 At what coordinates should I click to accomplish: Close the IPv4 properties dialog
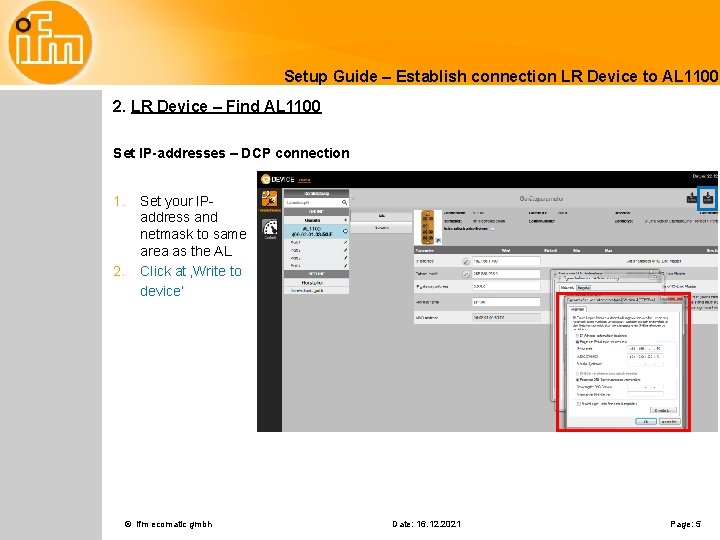point(676,299)
